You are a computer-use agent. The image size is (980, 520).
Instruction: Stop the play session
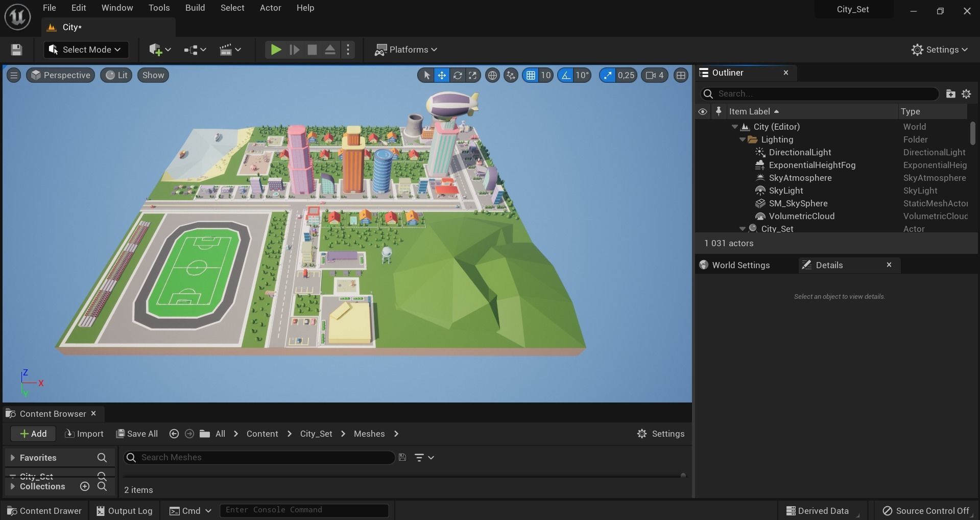click(x=312, y=50)
